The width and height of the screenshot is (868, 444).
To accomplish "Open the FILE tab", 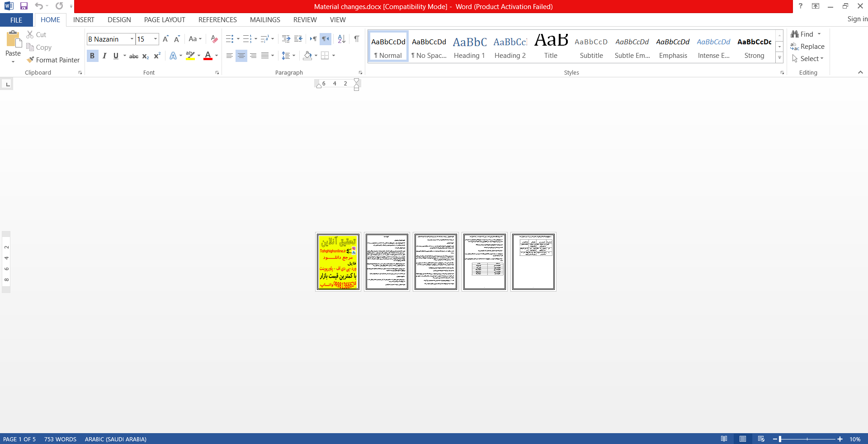I will [16, 20].
